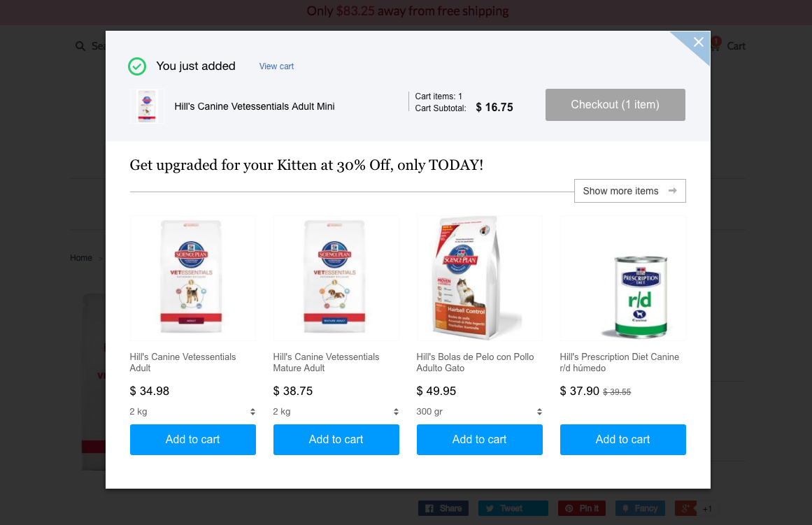812x525 pixels.
Task: Add Vetessentials Mature Adult to cart
Action: click(x=336, y=440)
